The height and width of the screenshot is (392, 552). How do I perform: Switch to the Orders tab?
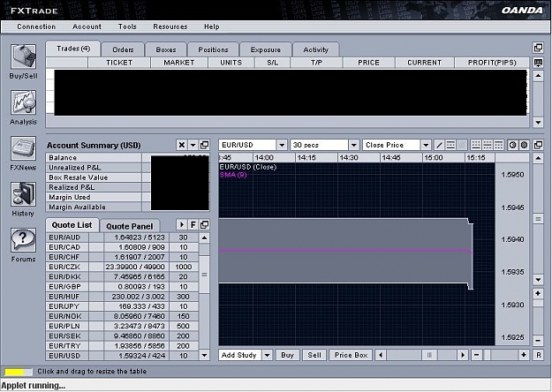(123, 49)
